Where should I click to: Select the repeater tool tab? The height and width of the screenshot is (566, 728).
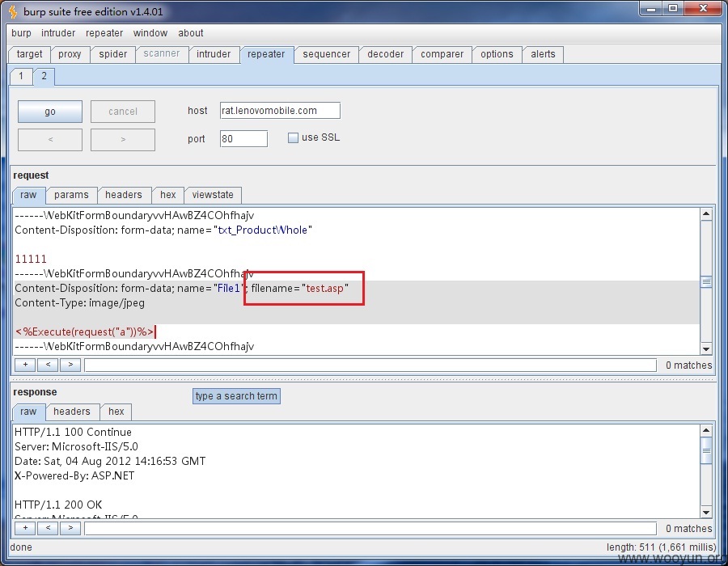click(x=266, y=54)
